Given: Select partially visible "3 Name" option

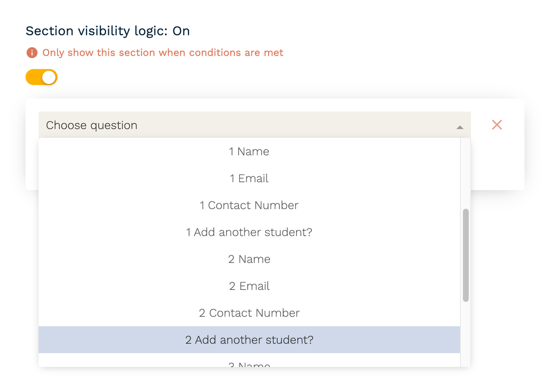Looking at the screenshot, I should click(x=249, y=364).
